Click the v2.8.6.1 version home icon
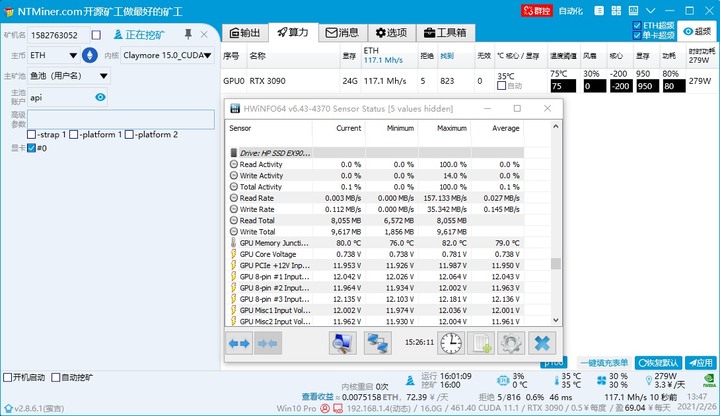 click(8, 408)
